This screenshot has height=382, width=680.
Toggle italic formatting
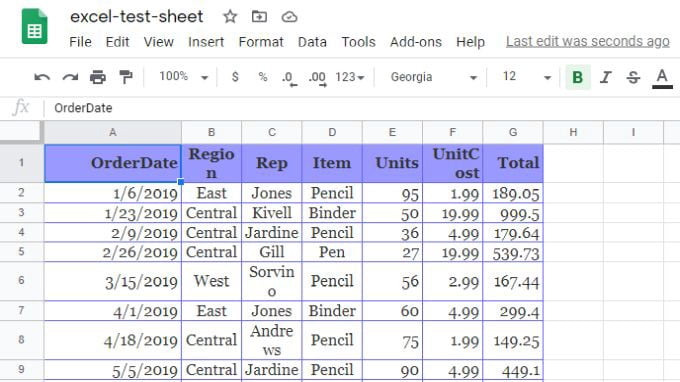click(x=605, y=78)
